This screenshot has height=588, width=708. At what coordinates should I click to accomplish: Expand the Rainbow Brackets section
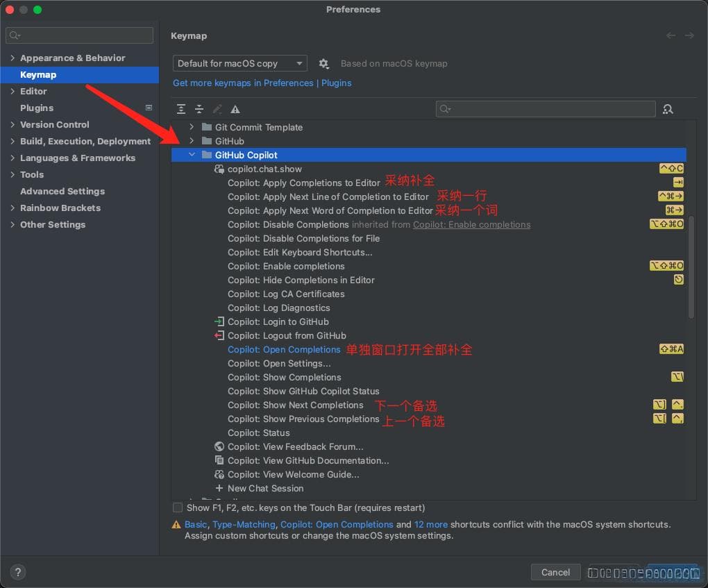point(12,208)
